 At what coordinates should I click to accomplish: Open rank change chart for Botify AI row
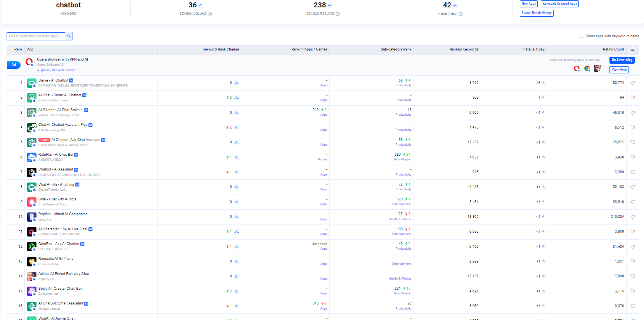coord(236,291)
